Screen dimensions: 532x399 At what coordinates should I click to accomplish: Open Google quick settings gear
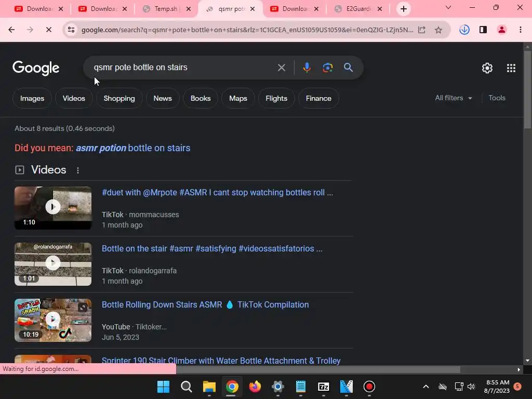click(x=487, y=68)
